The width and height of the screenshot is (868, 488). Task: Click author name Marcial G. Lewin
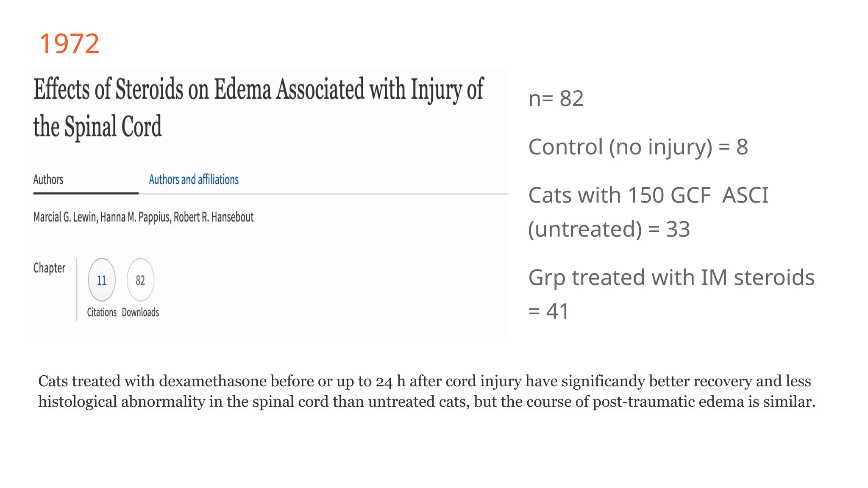coord(65,217)
